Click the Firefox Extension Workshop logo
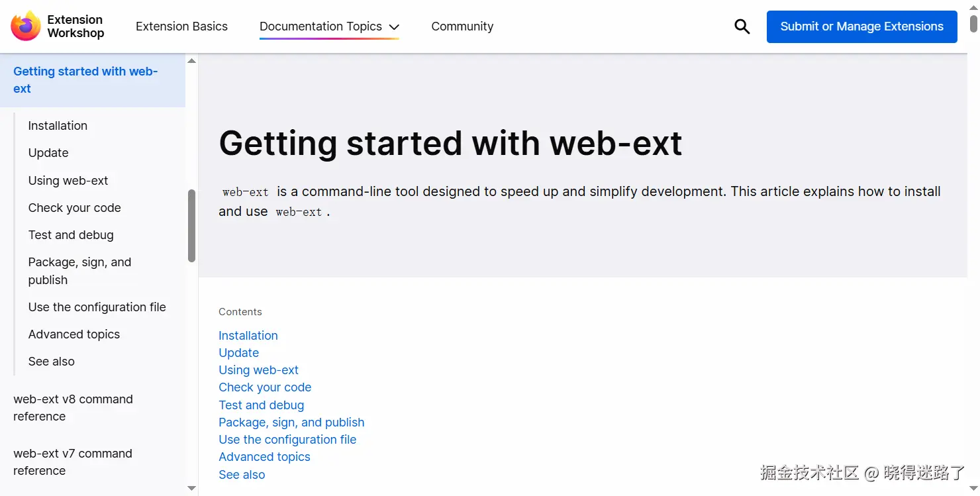 (x=58, y=26)
